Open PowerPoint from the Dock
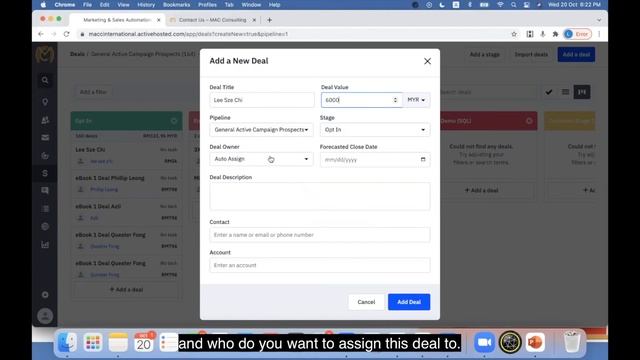 (535, 342)
